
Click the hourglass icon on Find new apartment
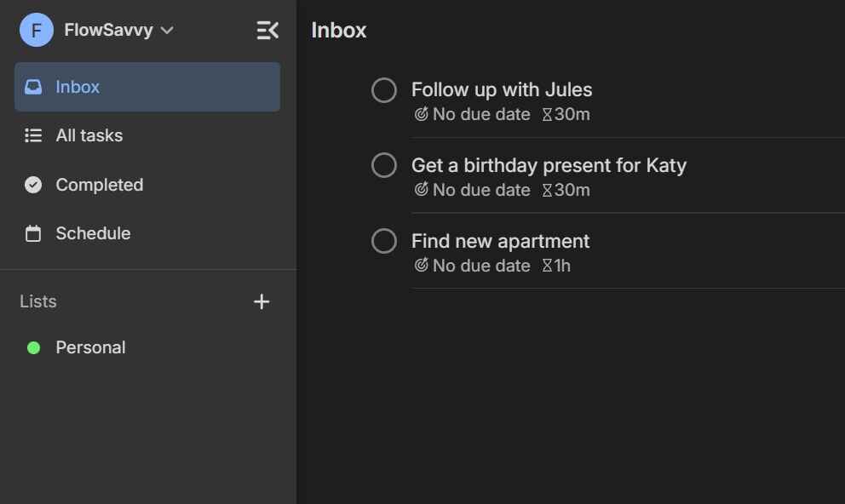pyautogui.click(x=545, y=265)
